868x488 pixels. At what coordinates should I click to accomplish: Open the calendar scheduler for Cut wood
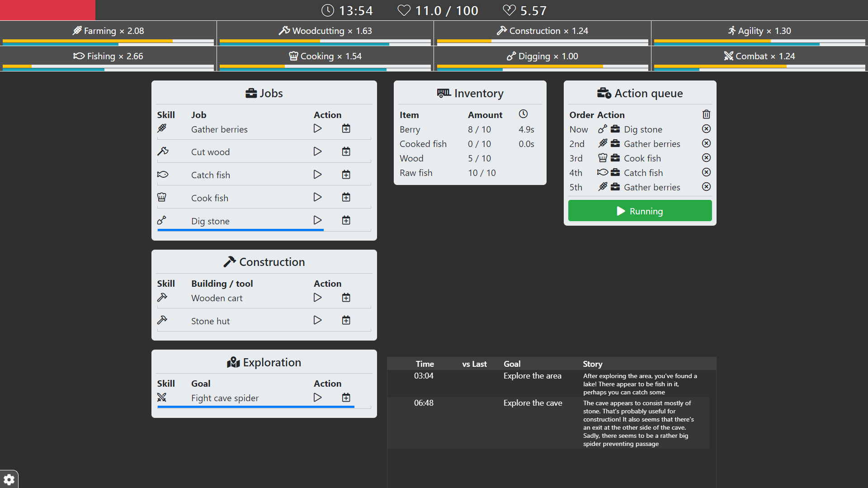point(346,151)
